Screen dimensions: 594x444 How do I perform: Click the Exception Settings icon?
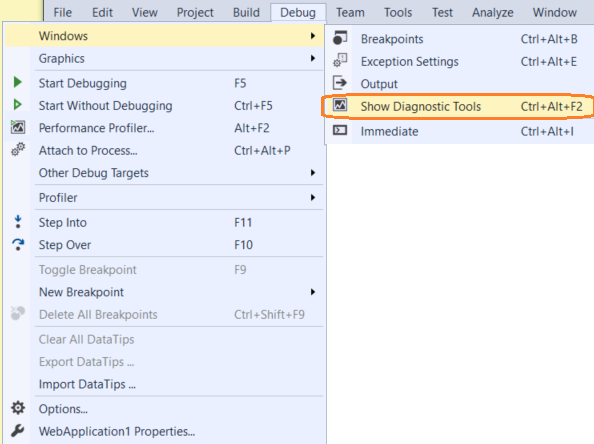(340, 61)
